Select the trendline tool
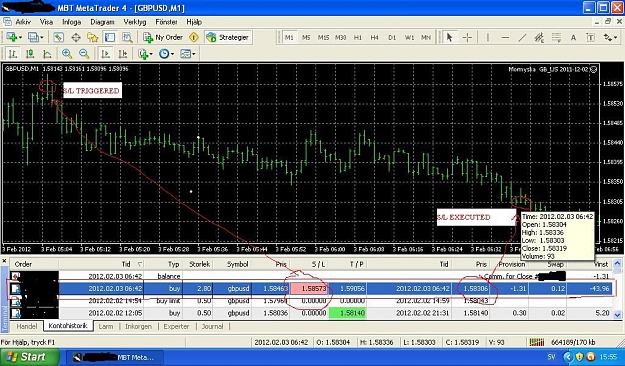This screenshot has width=625, height=366. (522, 37)
